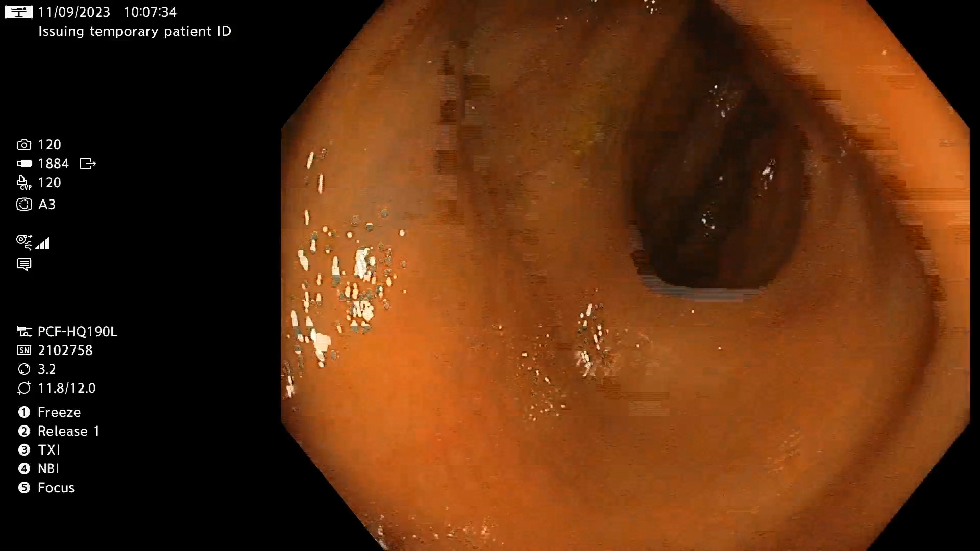Click the value 1884

click(53, 164)
